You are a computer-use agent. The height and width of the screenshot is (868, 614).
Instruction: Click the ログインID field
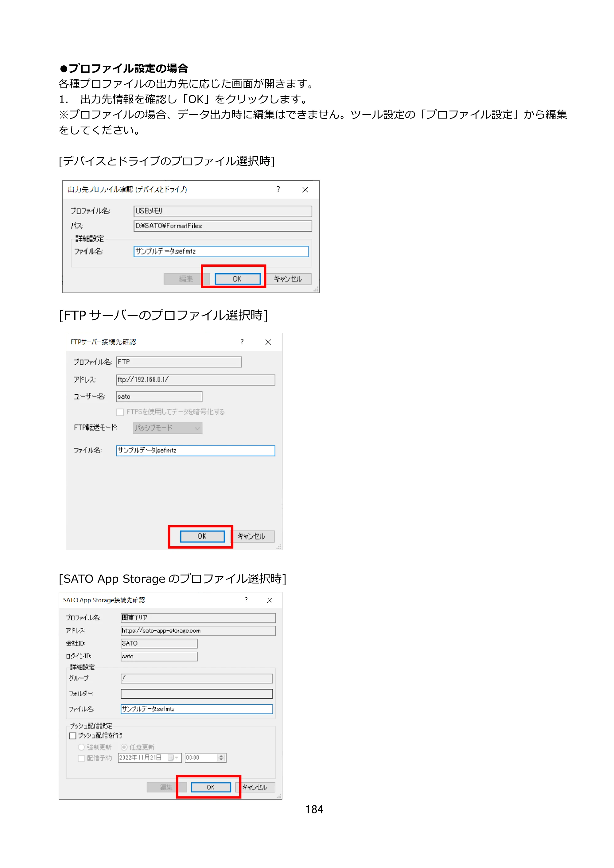click(159, 656)
